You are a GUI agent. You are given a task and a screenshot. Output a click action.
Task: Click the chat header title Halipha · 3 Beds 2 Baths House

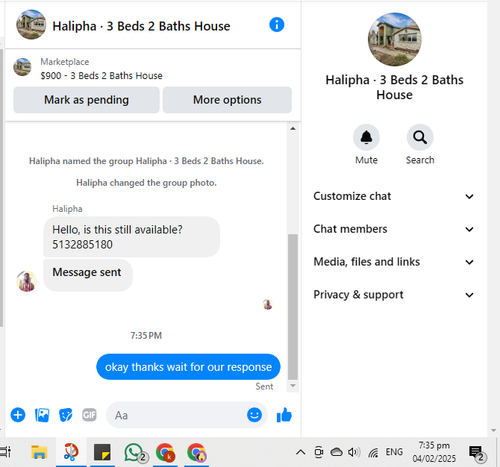tap(141, 26)
